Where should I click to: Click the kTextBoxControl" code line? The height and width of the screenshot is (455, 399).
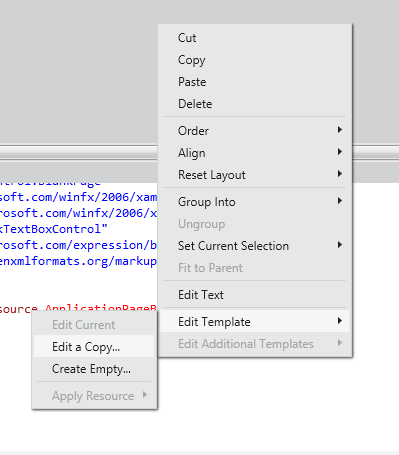pyautogui.click(x=54, y=229)
